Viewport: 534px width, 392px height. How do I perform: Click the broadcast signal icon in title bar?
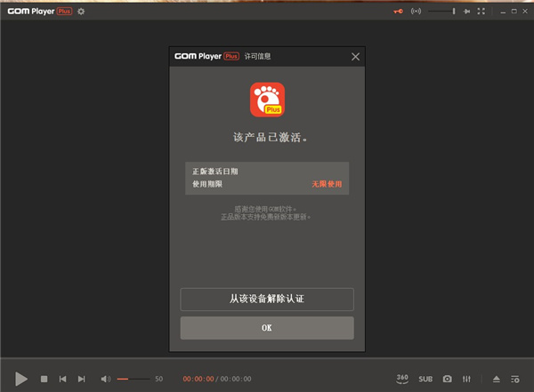(415, 12)
